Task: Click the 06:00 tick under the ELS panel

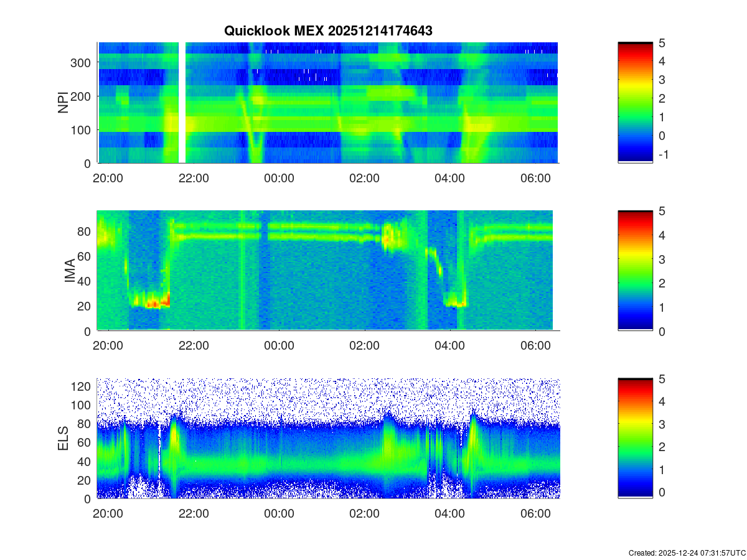Action: coord(535,514)
